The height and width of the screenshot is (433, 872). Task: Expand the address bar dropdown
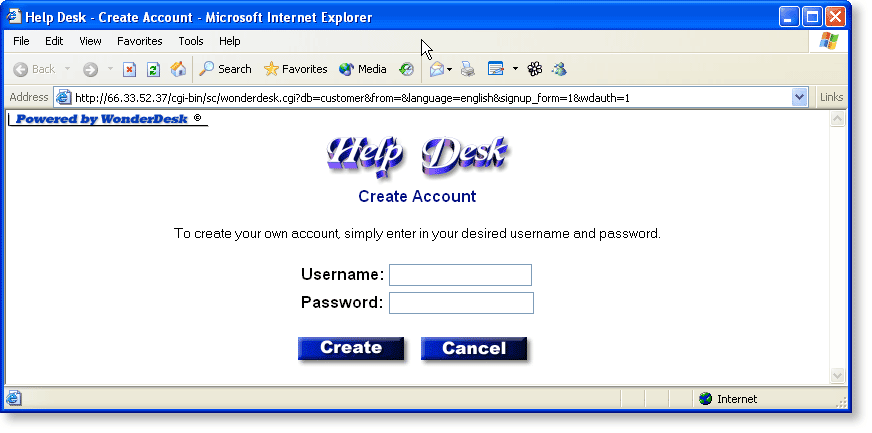pyautogui.click(x=799, y=97)
